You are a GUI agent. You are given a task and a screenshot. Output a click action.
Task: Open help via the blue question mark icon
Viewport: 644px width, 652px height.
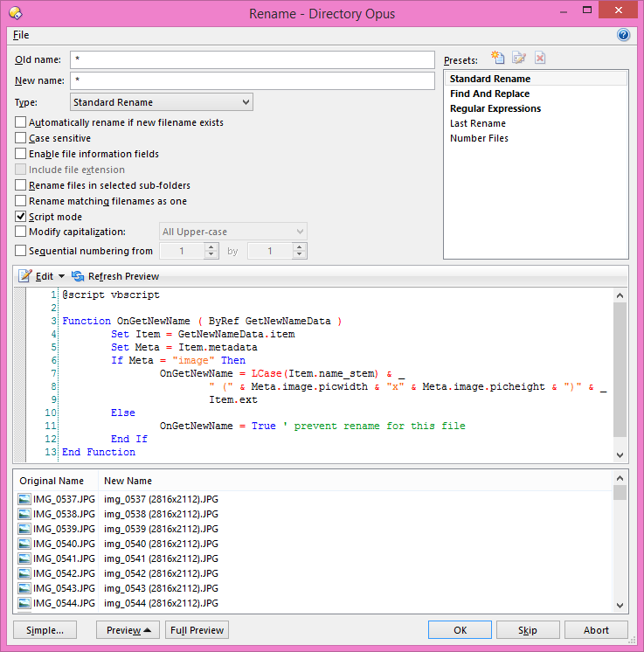coord(623,35)
